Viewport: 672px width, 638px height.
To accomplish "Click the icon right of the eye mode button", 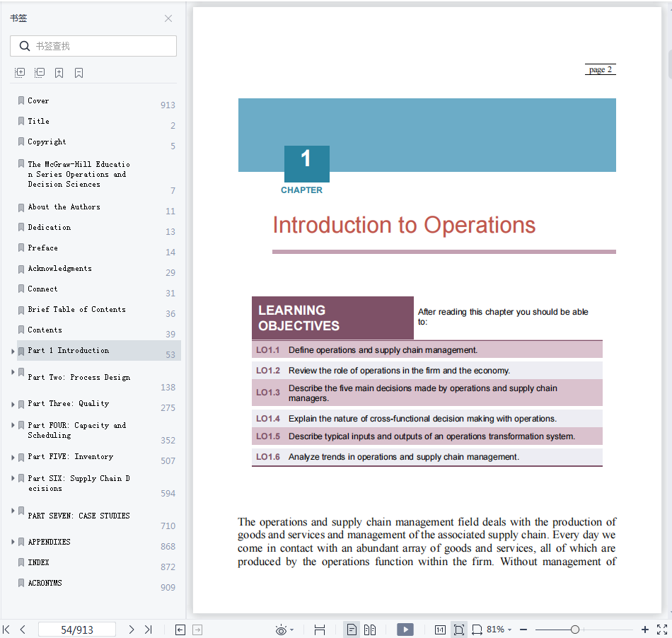I will point(320,630).
